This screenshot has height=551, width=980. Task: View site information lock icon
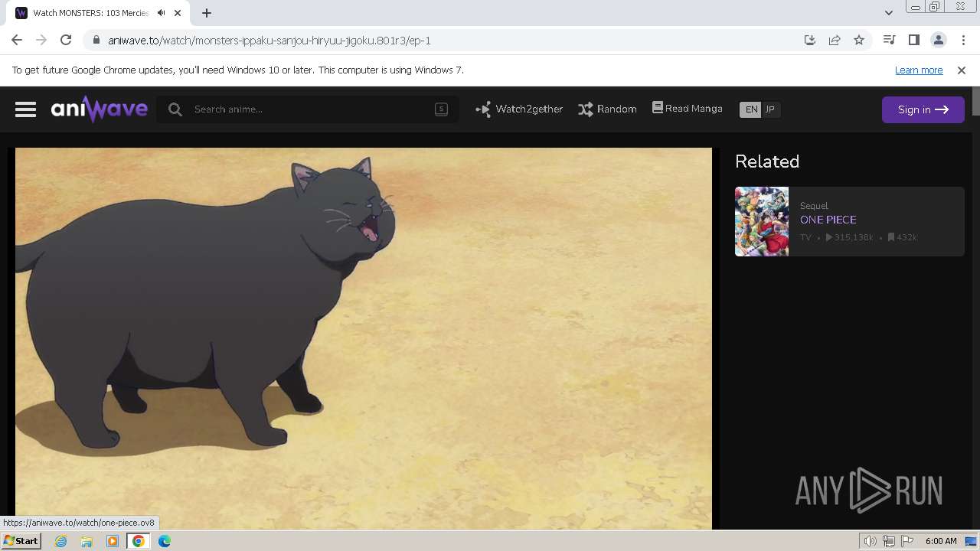click(96, 40)
